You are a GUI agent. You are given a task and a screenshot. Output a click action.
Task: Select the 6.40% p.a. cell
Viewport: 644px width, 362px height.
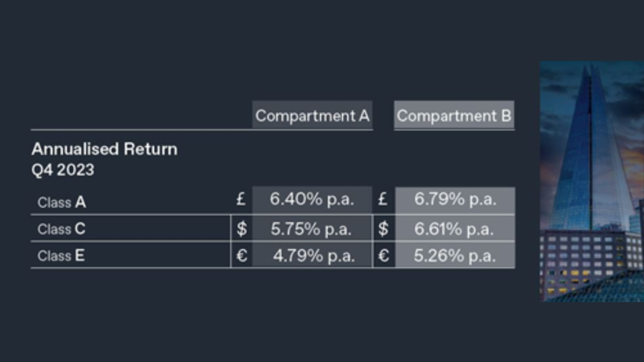click(x=312, y=200)
